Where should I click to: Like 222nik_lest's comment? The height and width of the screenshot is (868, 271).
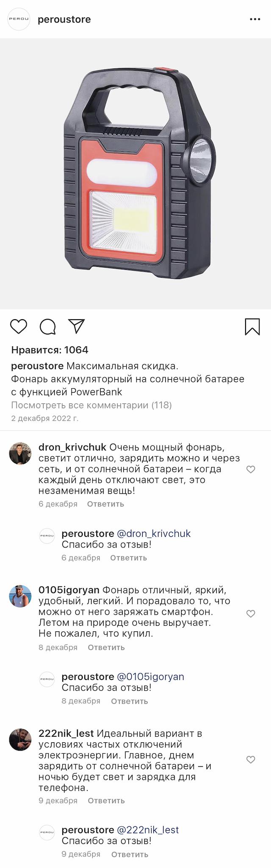pyautogui.click(x=251, y=760)
